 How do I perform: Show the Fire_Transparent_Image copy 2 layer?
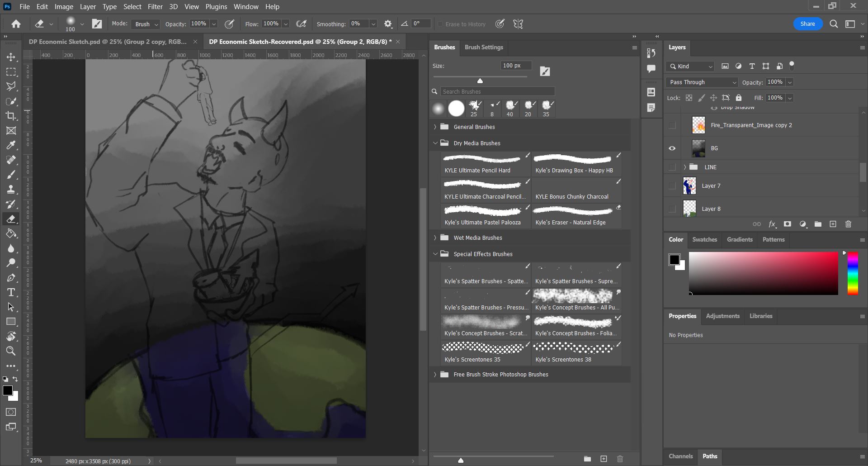[672, 125]
